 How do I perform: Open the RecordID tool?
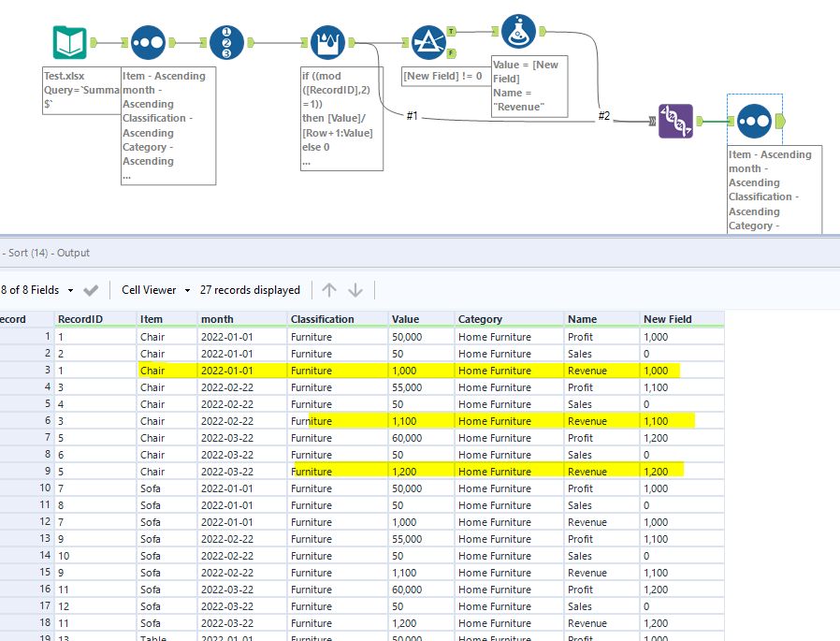(x=227, y=42)
